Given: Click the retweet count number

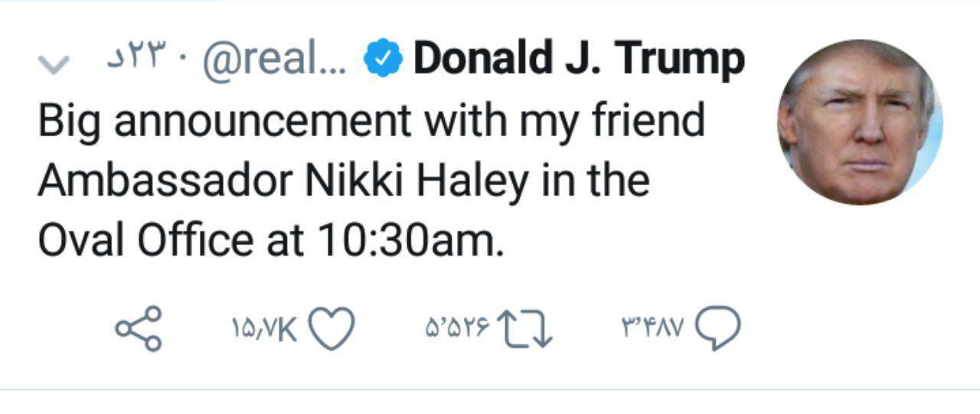Looking at the screenshot, I should [455, 330].
